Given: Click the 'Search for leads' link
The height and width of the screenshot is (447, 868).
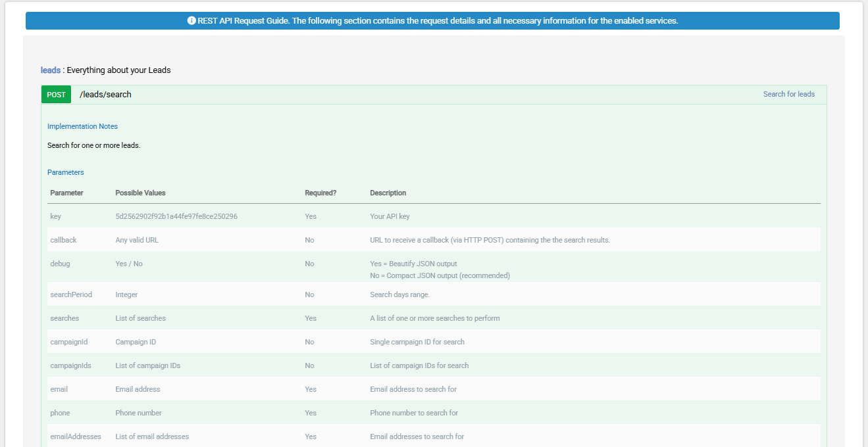Looking at the screenshot, I should pos(789,94).
